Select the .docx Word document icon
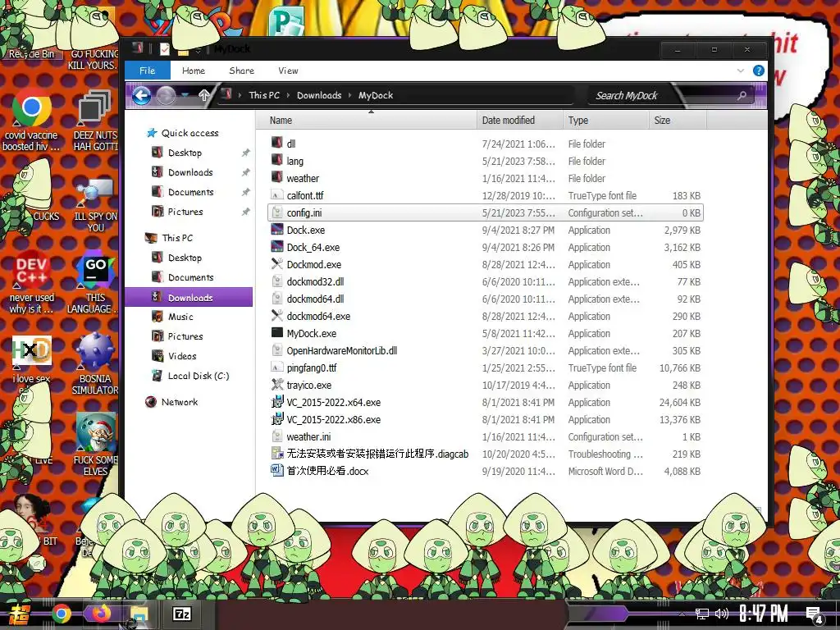This screenshot has height=630, width=840. 277,470
